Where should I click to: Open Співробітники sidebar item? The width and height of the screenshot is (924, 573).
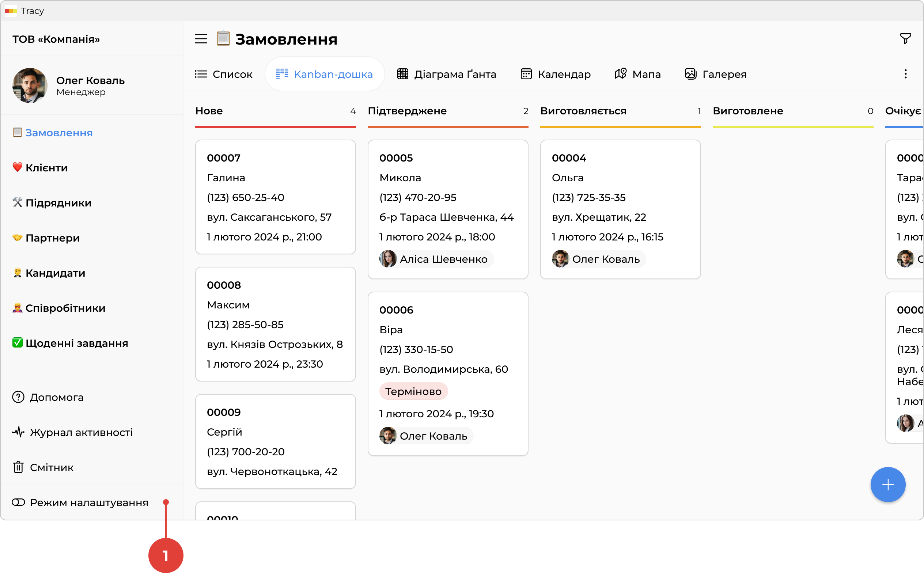(x=65, y=308)
